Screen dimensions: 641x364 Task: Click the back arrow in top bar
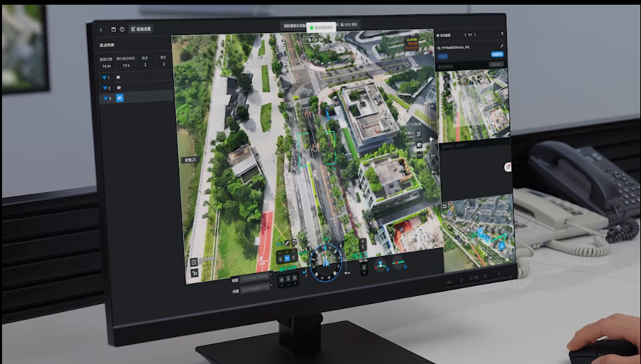101,30
